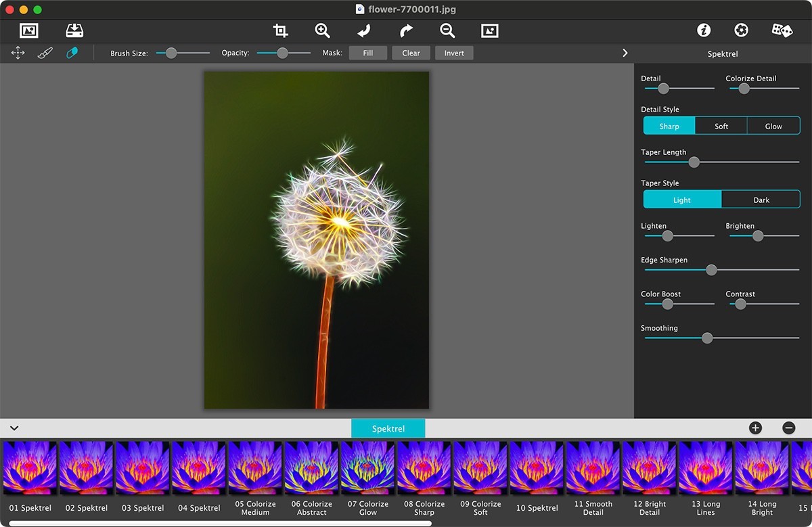This screenshot has height=527, width=812.
Task: Expand the mask toolbar right chevron
Action: [625, 52]
